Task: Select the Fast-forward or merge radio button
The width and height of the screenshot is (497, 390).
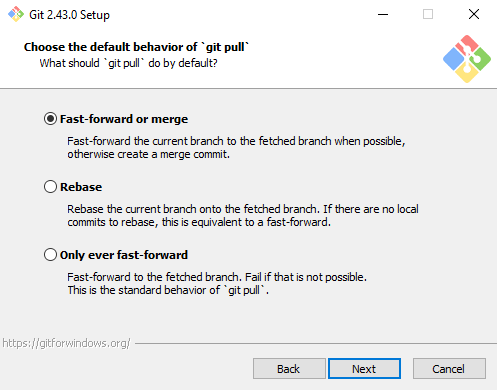Action: pos(50,119)
